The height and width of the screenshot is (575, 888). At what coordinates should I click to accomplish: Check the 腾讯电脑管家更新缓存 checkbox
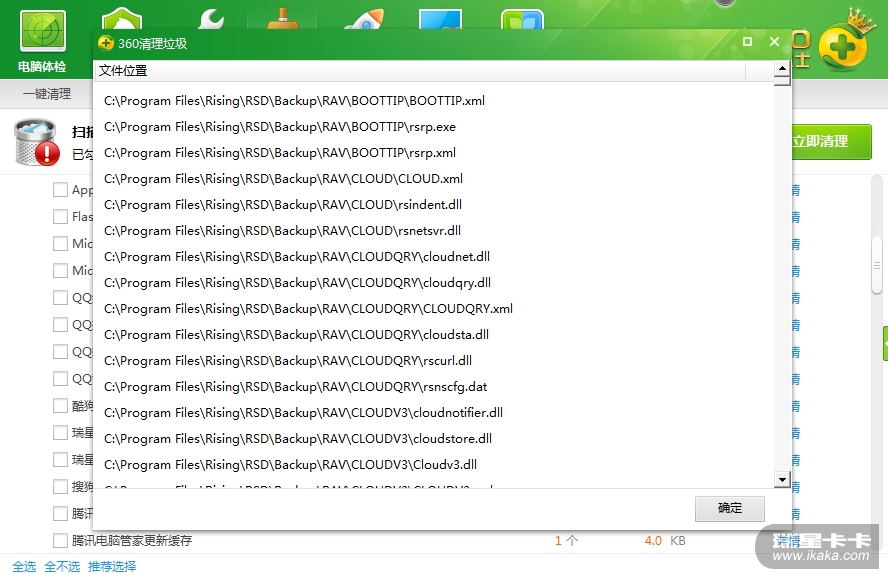pos(60,540)
